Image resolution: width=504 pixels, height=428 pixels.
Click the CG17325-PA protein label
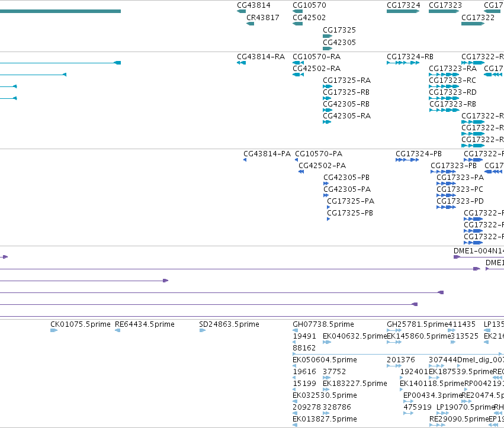(351, 201)
